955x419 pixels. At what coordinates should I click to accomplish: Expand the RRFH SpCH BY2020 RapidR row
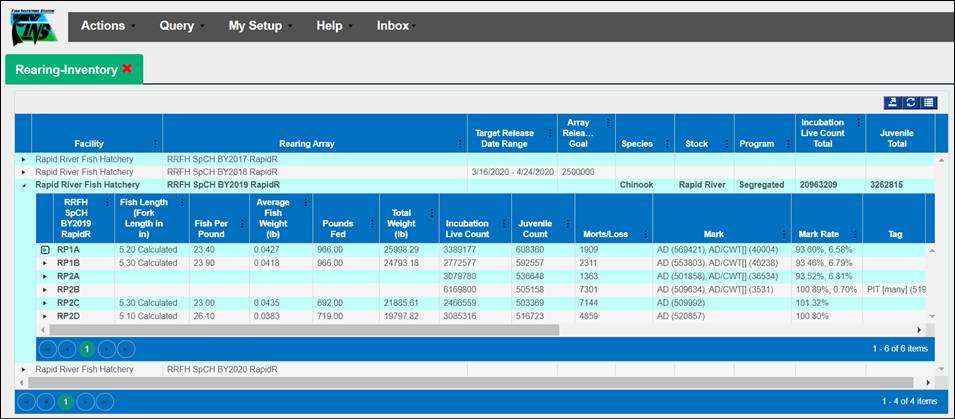click(23, 369)
